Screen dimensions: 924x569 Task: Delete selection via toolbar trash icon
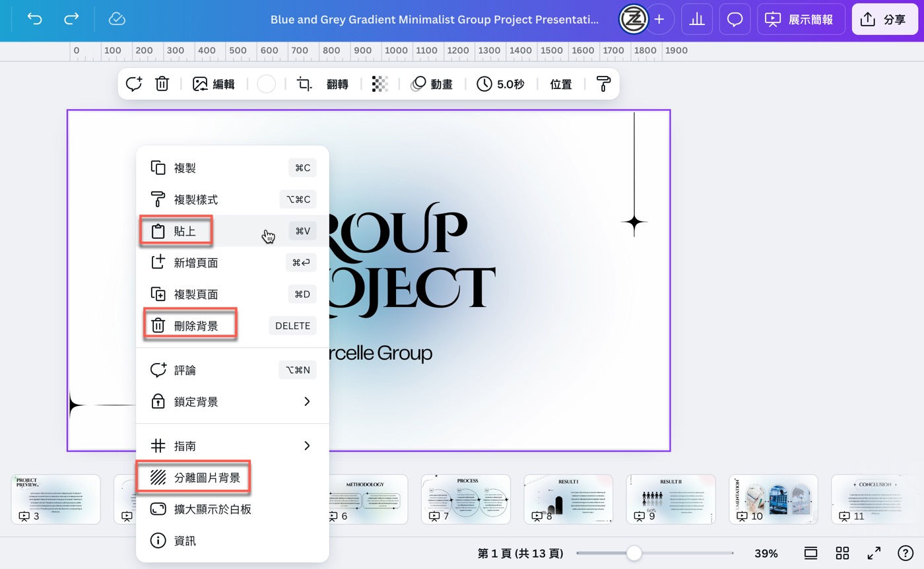coord(162,84)
